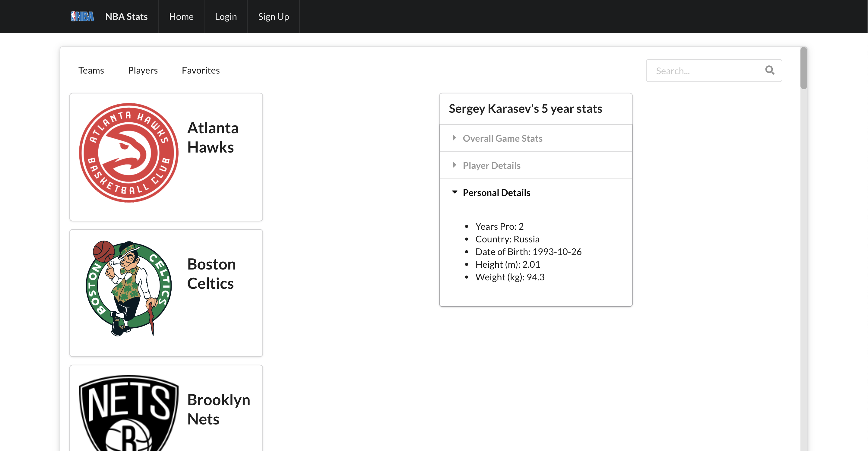This screenshot has height=451, width=868.
Task: Open the Home page
Action: [181, 17]
